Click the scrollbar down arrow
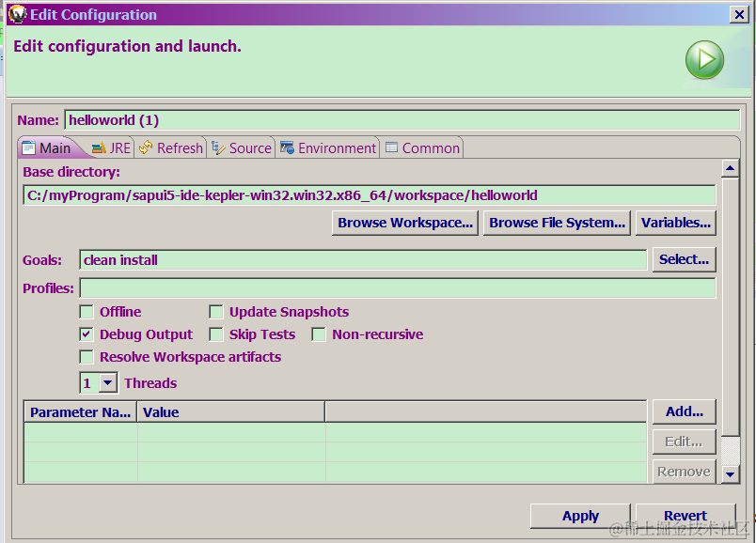 point(730,474)
